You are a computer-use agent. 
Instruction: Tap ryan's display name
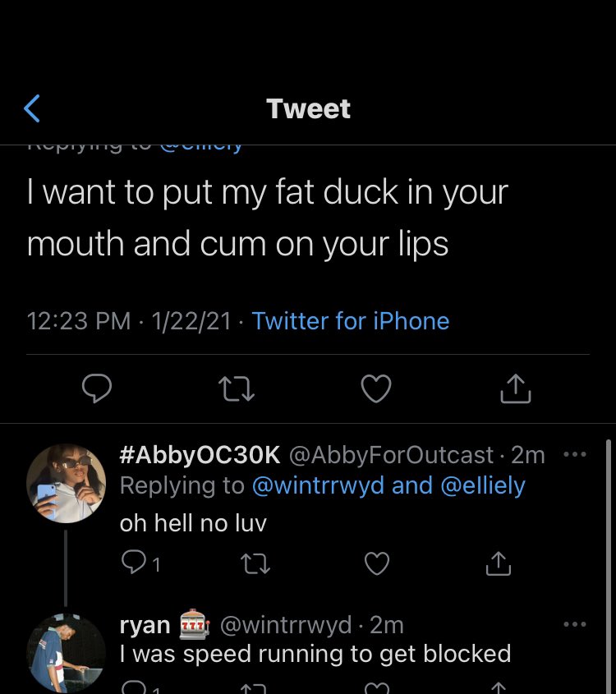point(145,625)
